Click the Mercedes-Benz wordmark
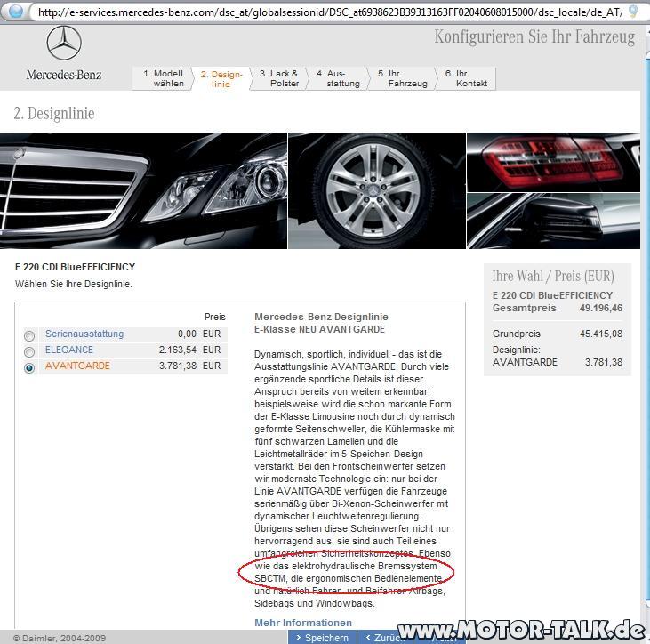 pyautogui.click(x=64, y=75)
